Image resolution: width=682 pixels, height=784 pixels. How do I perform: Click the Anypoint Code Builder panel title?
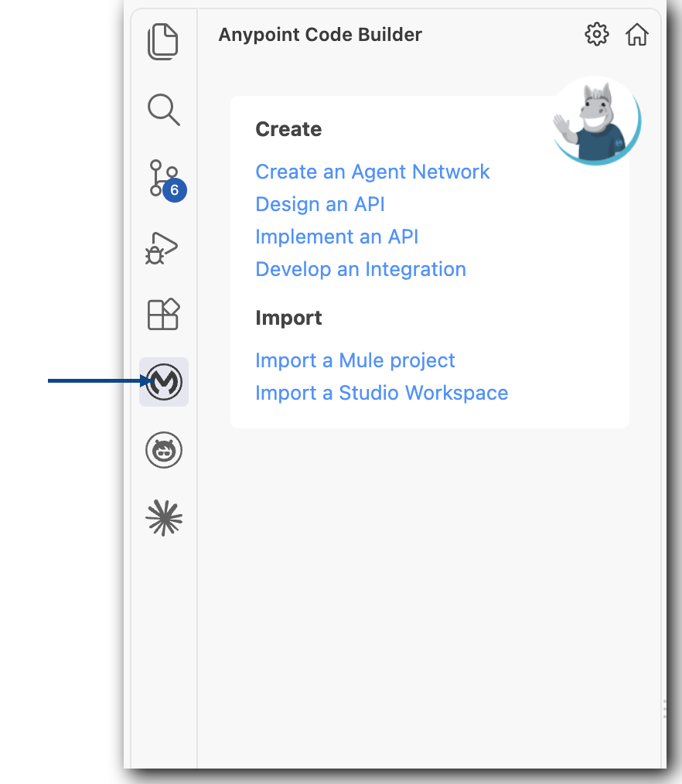point(320,35)
